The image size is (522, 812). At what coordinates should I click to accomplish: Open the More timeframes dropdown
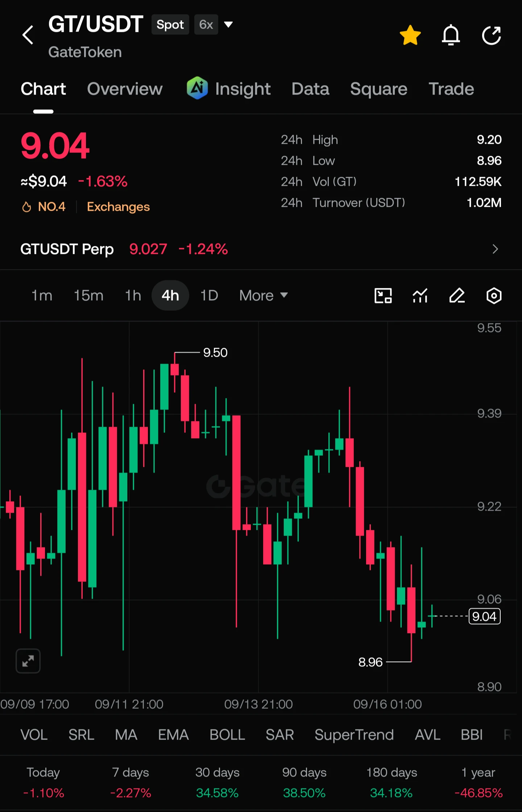tap(264, 296)
